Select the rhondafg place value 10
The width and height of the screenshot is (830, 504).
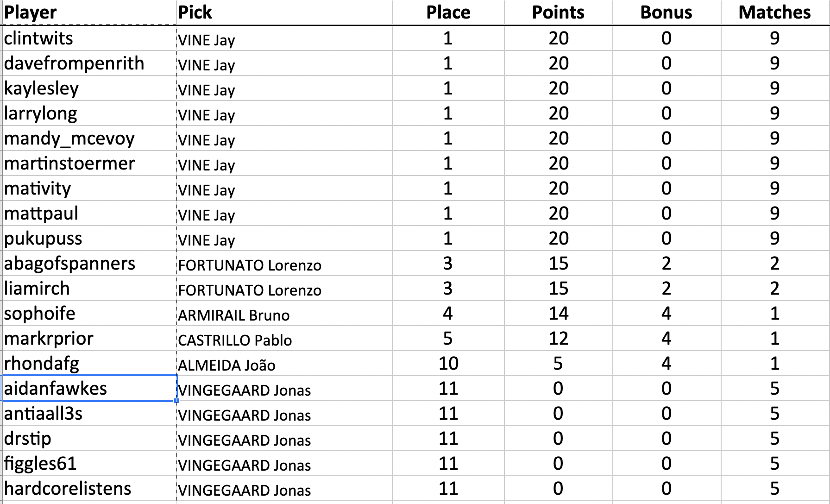pyautogui.click(x=448, y=363)
